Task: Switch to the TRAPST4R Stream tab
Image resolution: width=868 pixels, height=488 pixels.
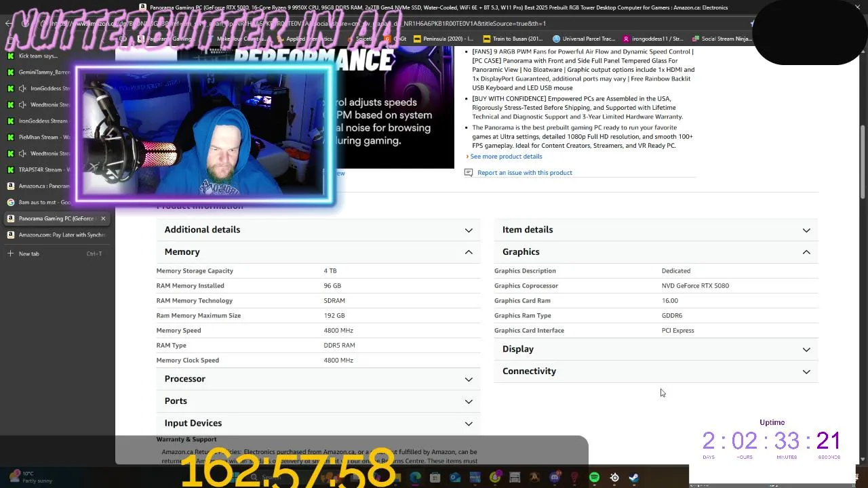Action: click(38, 169)
